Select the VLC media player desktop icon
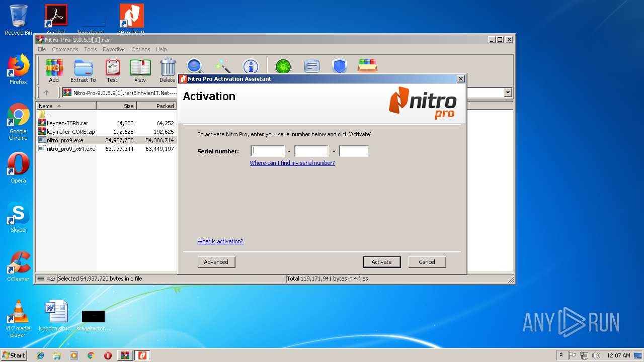The width and height of the screenshot is (644, 362). [x=18, y=319]
